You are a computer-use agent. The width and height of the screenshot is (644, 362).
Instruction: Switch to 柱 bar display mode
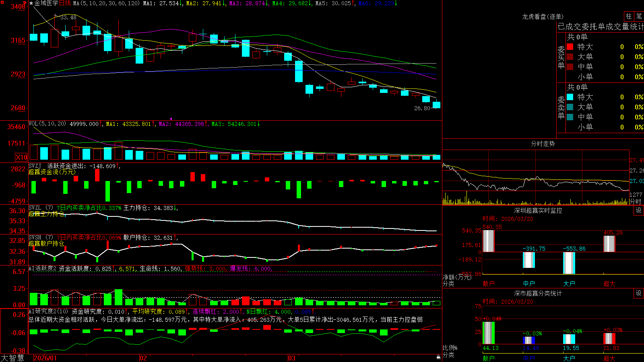pyautogui.click(x=629, y=16)
